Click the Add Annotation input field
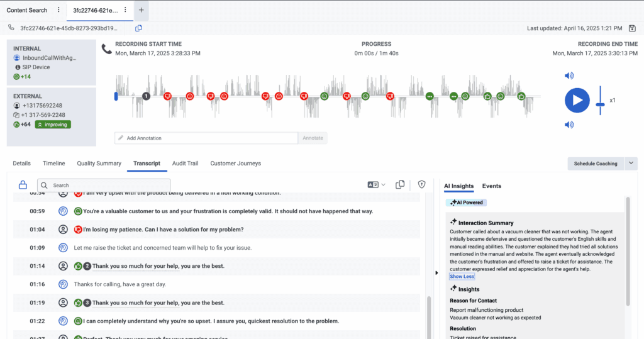The height and width of the screenshot is (339, 644). point(206,138)
